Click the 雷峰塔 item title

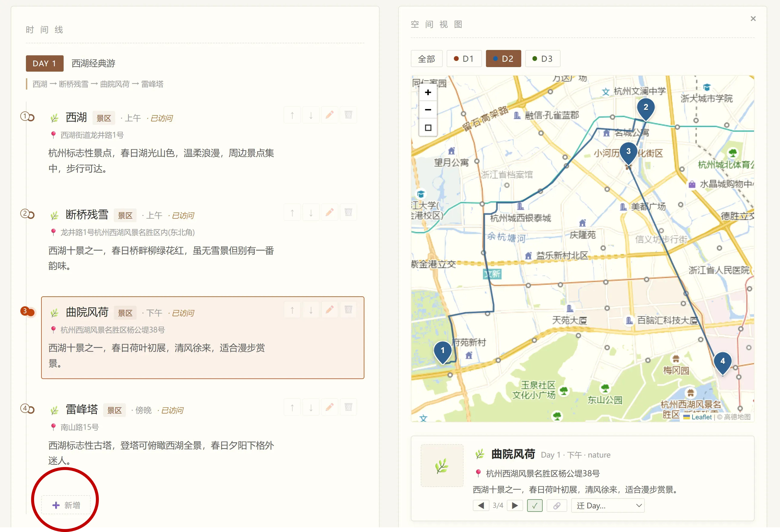point(82,409)
